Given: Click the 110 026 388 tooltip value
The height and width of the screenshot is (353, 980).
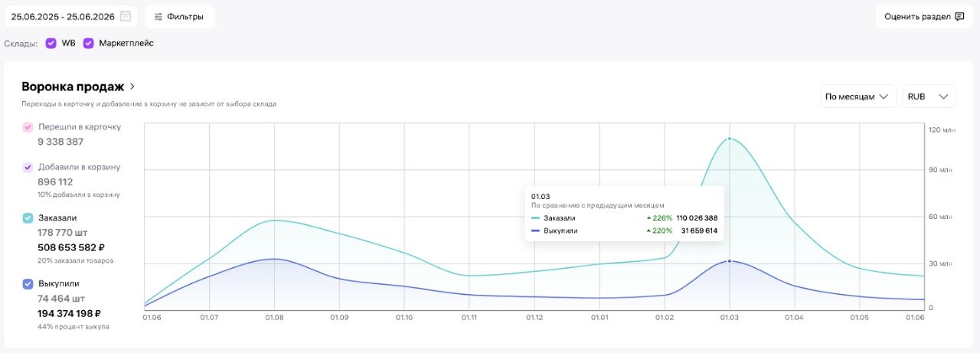Looking at the screenshot, I should (697, 218).
